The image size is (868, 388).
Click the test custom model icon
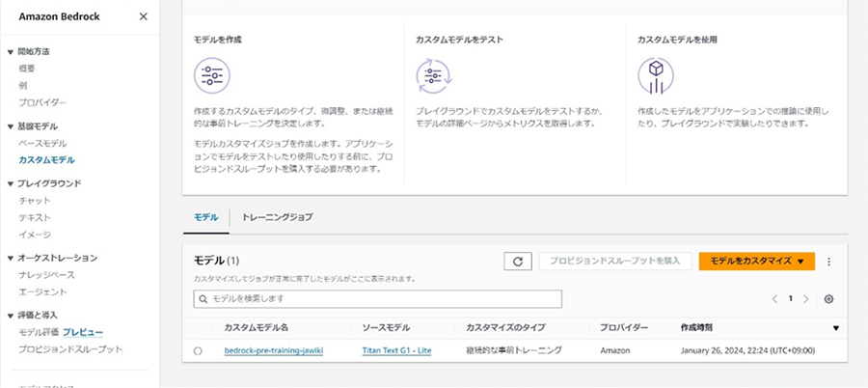(434, 76)
